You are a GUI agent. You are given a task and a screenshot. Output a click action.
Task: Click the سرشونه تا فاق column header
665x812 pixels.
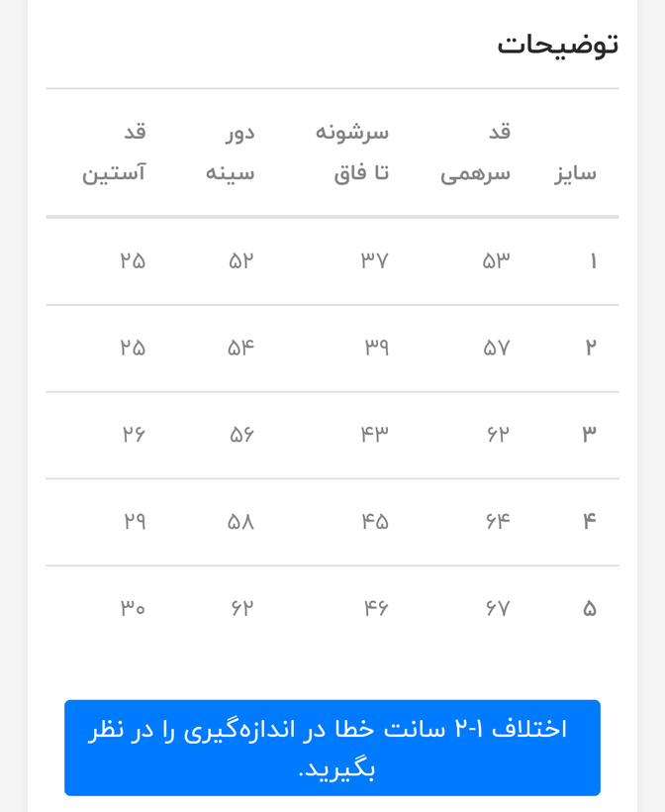[352, 152]
